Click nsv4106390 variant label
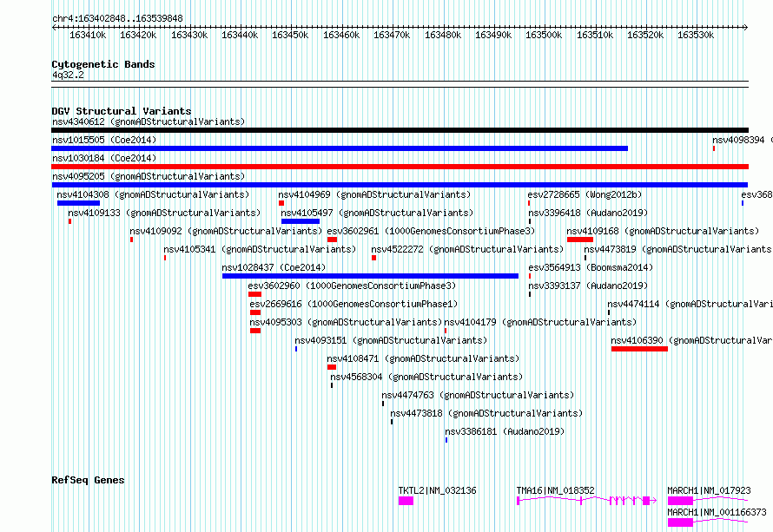Screen dimensions: 773x532 click(691, 340)
